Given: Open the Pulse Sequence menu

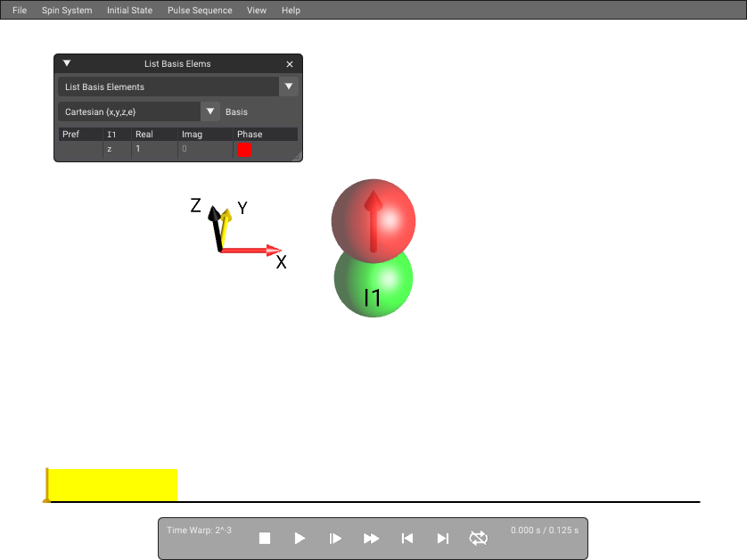Looking at the screenshot, I should pyautogui.click(x=200, y=10).
